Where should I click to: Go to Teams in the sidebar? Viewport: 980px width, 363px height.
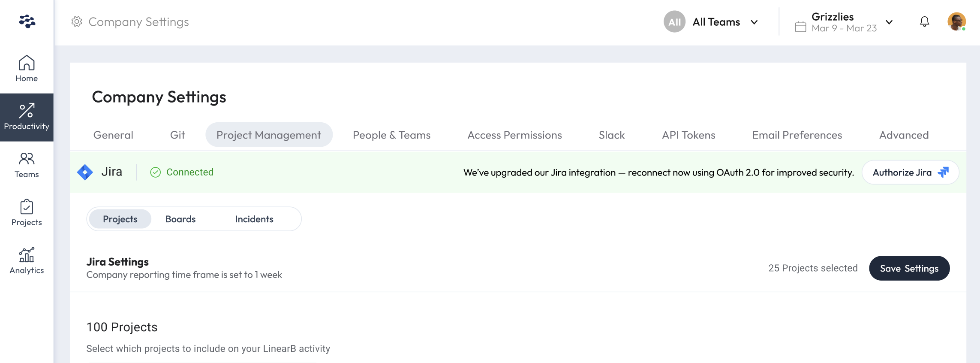[x=27, y=165]
